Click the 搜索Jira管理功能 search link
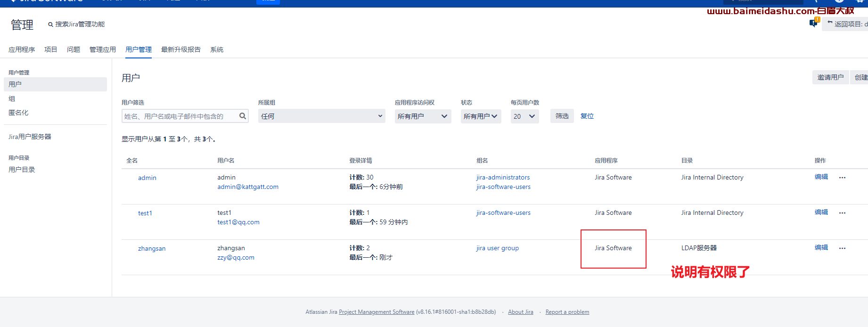This screenshot has height=327, width=868. pyautogui.click(x=80, y=24)
